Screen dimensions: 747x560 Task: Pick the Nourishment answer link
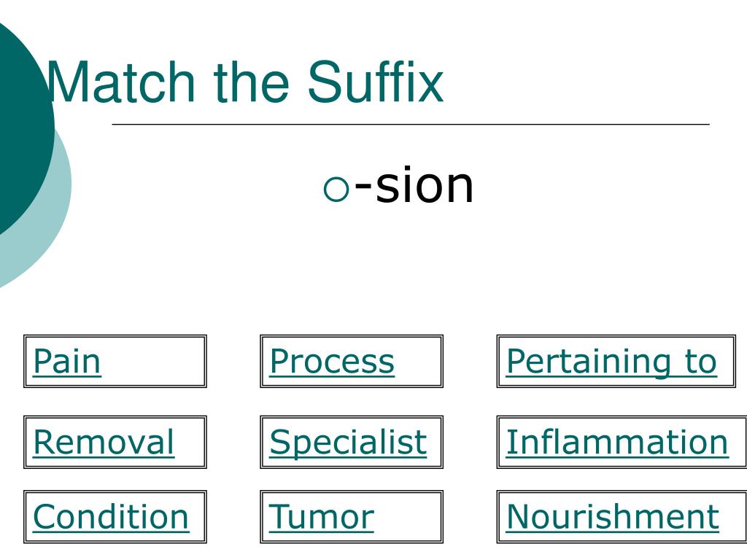coord(613,517)
